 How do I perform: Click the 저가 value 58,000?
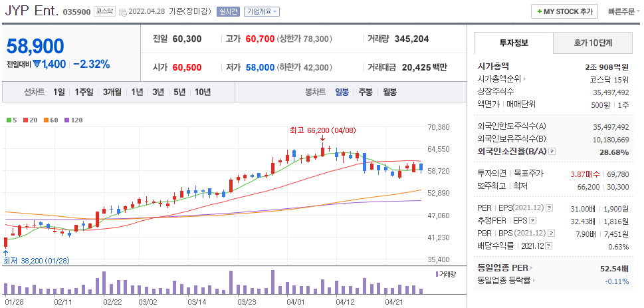pos(260,67)
